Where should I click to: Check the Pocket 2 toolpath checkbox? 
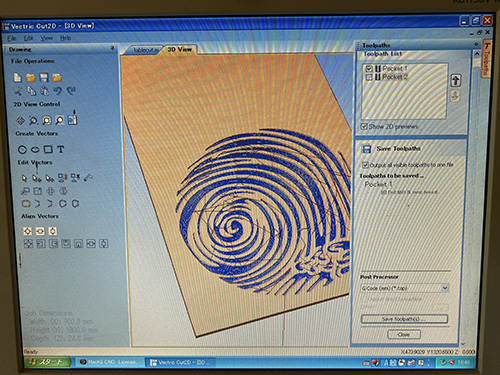[369, 77]
